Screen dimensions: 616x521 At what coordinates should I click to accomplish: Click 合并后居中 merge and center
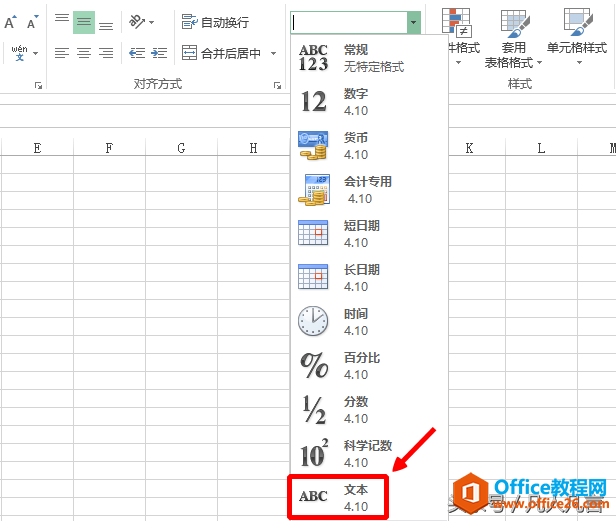(221, 53)
